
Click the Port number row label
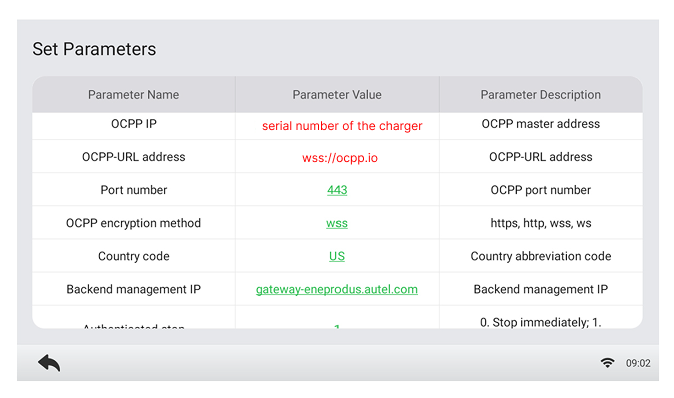134,190
